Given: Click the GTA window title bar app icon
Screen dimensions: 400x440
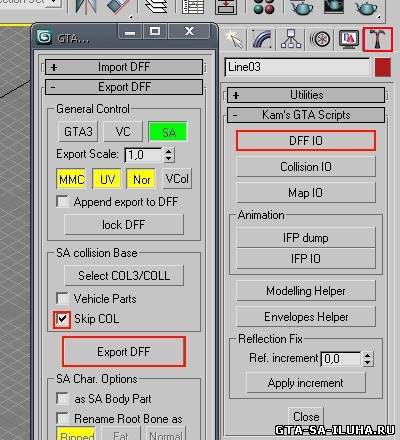Looking at the screenshot, I should (x=44, y=37).
